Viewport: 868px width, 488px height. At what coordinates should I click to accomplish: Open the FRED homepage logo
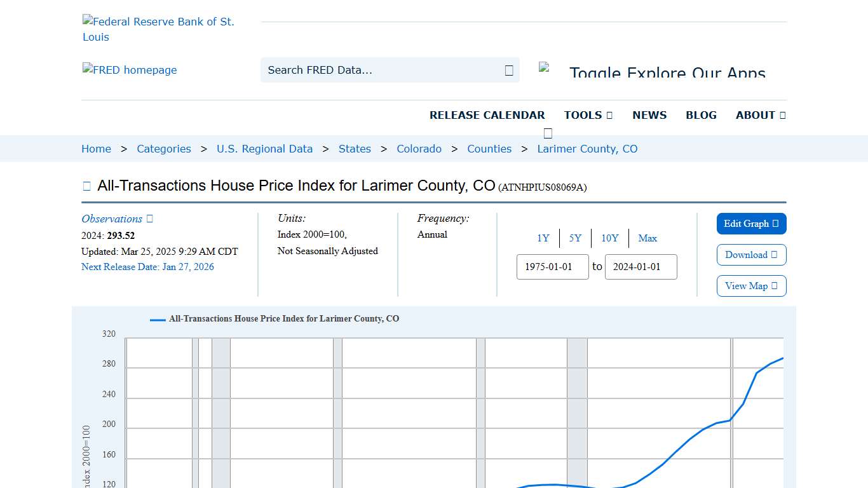[x=130, y=70]
